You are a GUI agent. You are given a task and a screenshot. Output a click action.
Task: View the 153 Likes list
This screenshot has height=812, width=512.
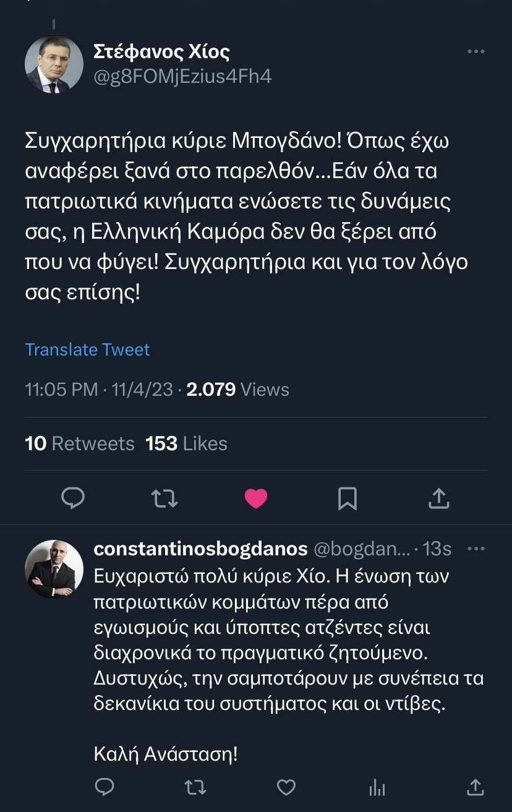pyautogui.click(x=186, y=443)
